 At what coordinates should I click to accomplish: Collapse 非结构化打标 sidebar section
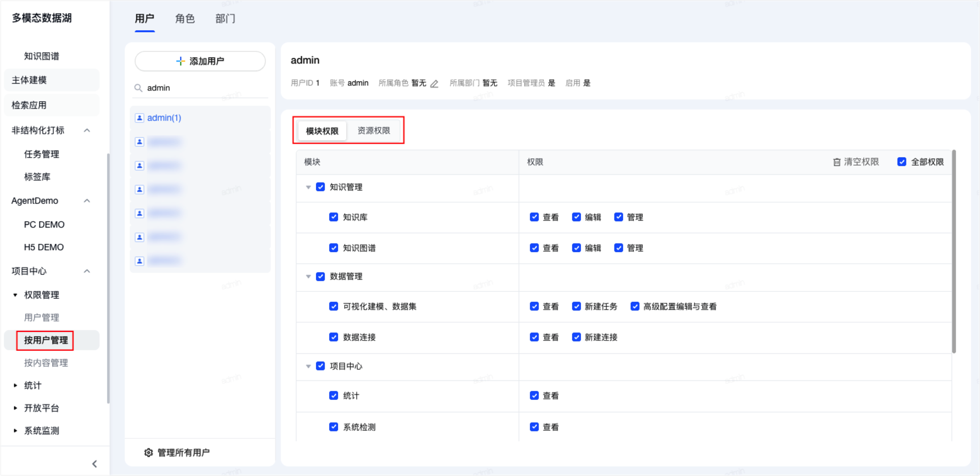click(87, 130)
